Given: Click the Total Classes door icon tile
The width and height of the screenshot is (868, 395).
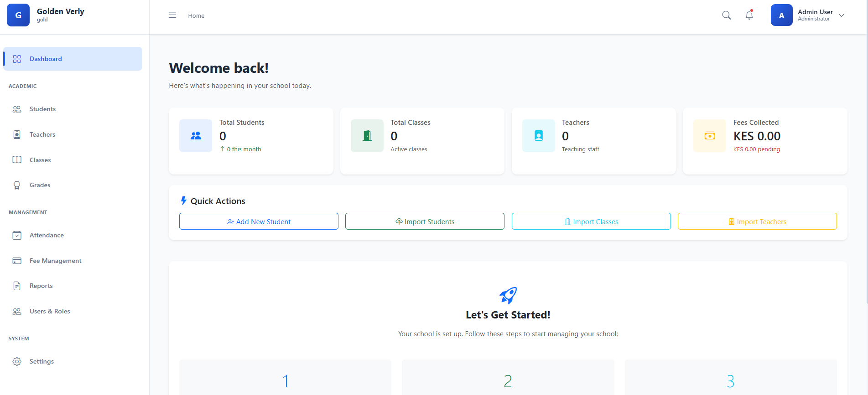Looking at the screenshot, I should 367,136.
